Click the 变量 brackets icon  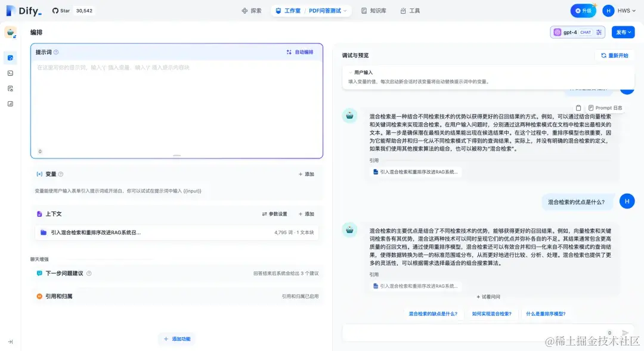point(39,174)
